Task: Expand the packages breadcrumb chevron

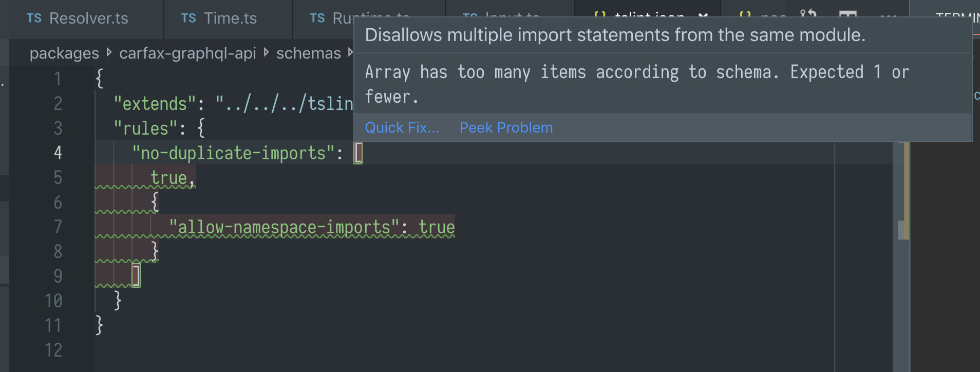Action: [x=109, y=52]
